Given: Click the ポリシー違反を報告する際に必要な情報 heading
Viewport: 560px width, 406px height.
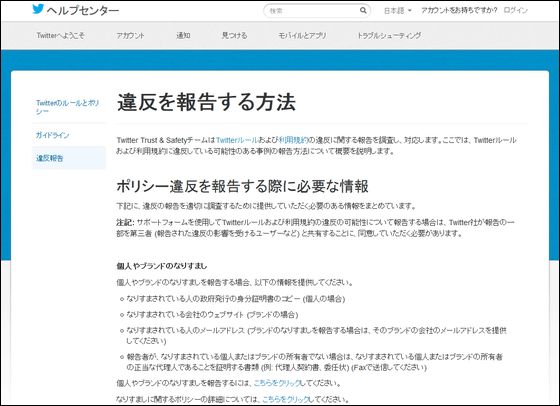Looking at the screenshot, I should pos(242,186).
